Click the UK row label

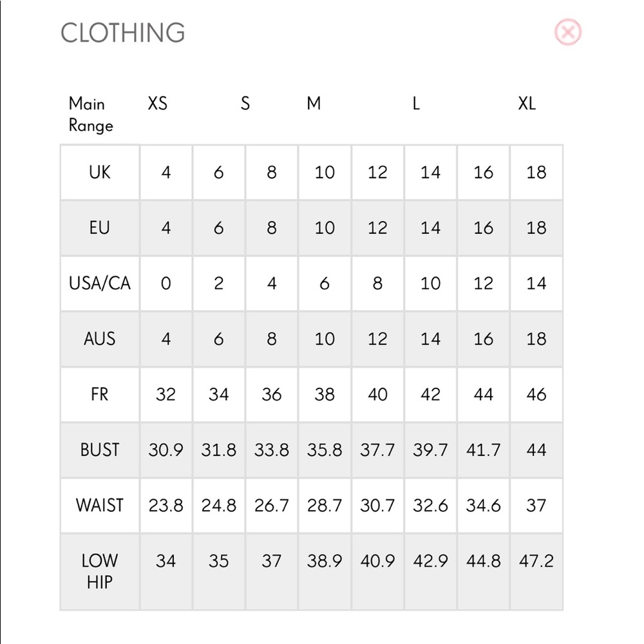coord(100,173)
